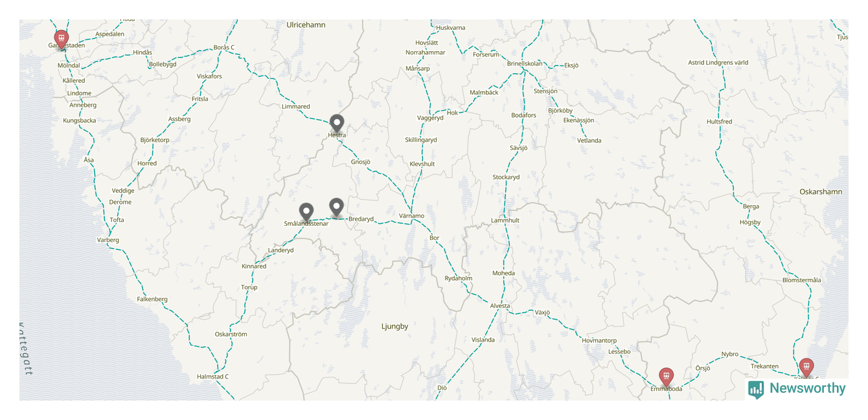Select the Ljungby town label
868x420 pixels.
(x=395, y=326)
